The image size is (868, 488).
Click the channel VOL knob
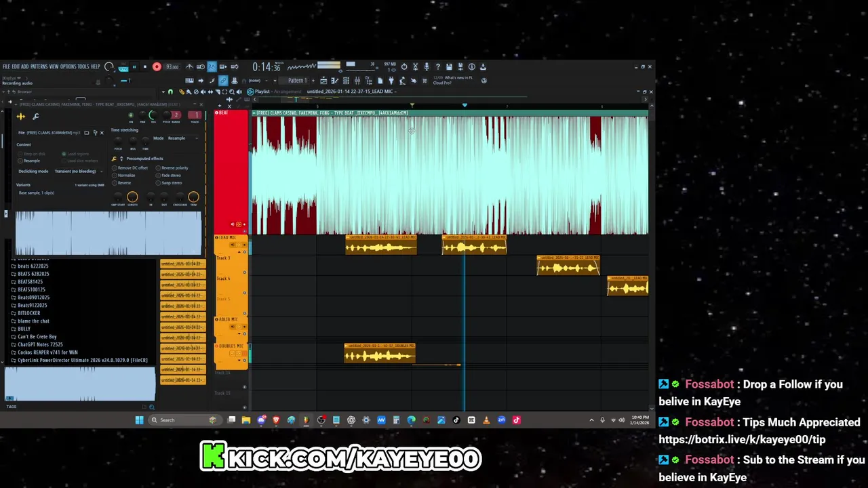(x=153, y=115)
